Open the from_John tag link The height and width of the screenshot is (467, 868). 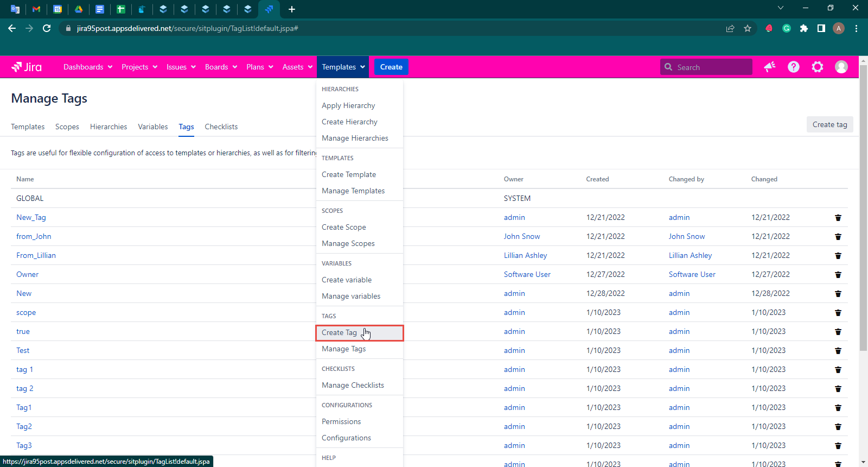[x=34, y=237]
